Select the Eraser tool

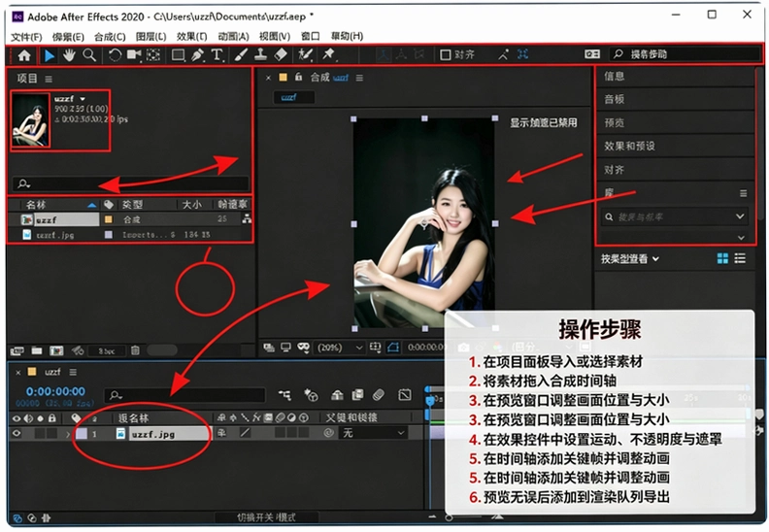point(281,55)
